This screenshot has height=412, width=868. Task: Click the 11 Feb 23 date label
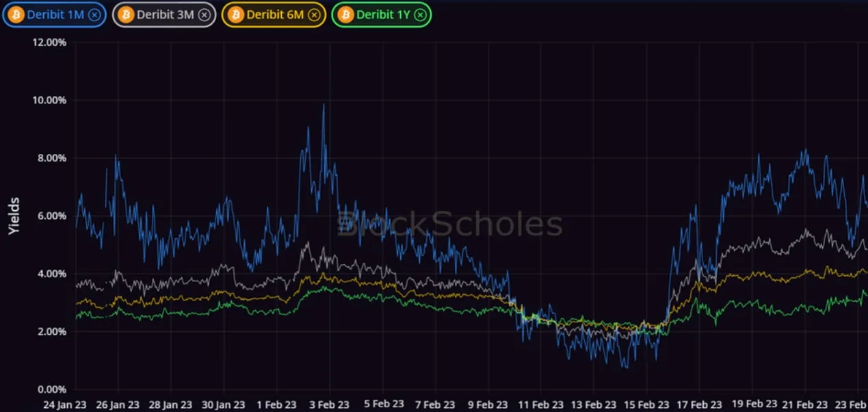[541, 404]
